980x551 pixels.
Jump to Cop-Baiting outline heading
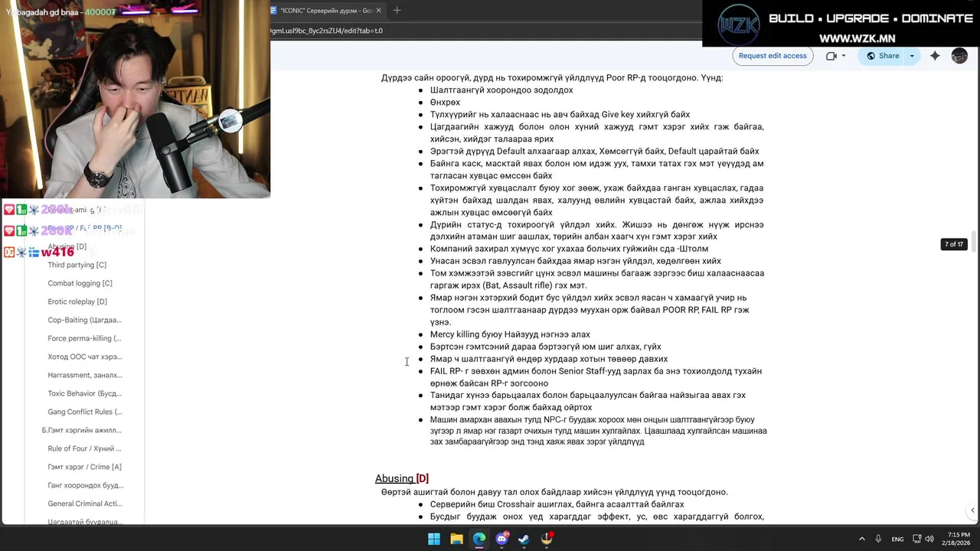(x=84, y=320)
